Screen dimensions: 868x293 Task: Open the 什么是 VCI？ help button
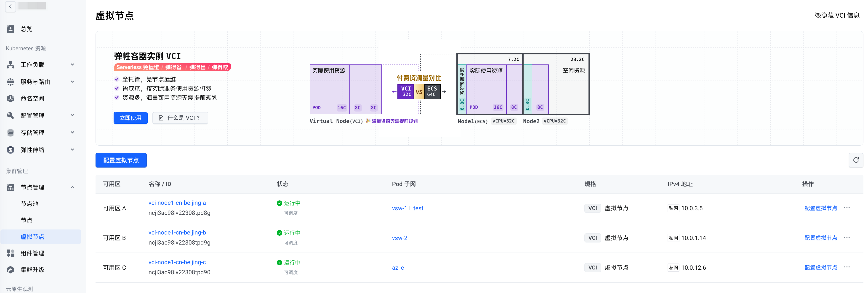[180, 118]
